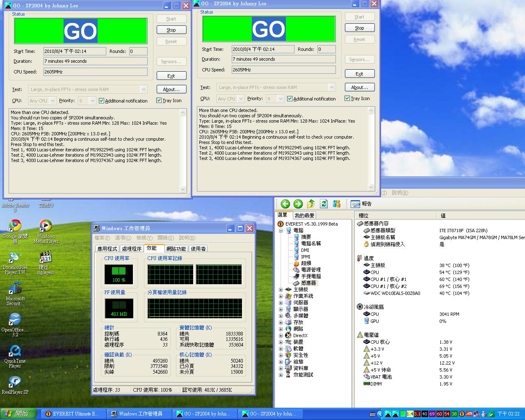Toggle Tray Icon checkbox in right SP2004 window
The width and height of the screenshot is (525, 420).
(357, 98)
